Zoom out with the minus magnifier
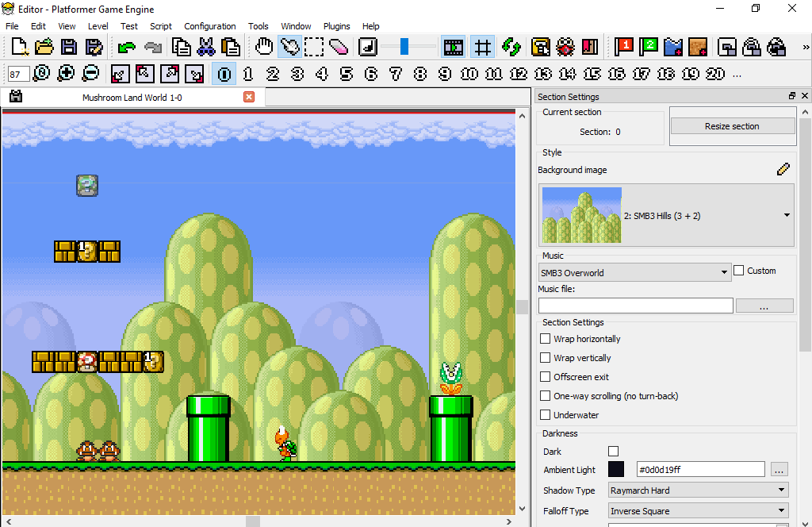Image resolution: width=812 pixels, height=527 pixels. tap(90, 74)
